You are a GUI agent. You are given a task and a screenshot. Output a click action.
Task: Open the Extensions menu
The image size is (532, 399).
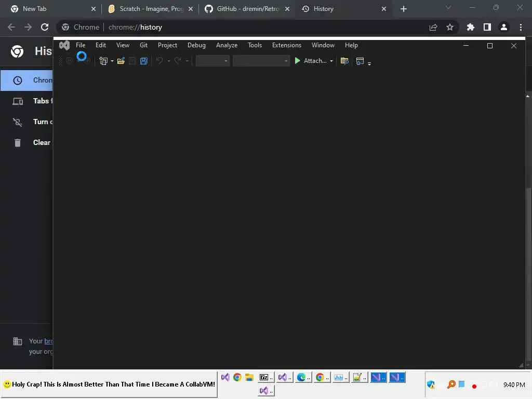[x=287, y=45]
